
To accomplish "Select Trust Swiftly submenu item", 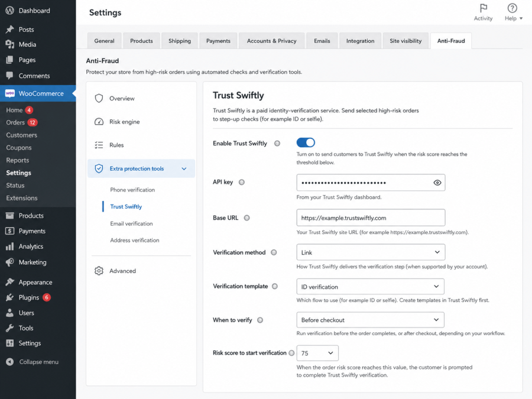I will tap(126, 207).
